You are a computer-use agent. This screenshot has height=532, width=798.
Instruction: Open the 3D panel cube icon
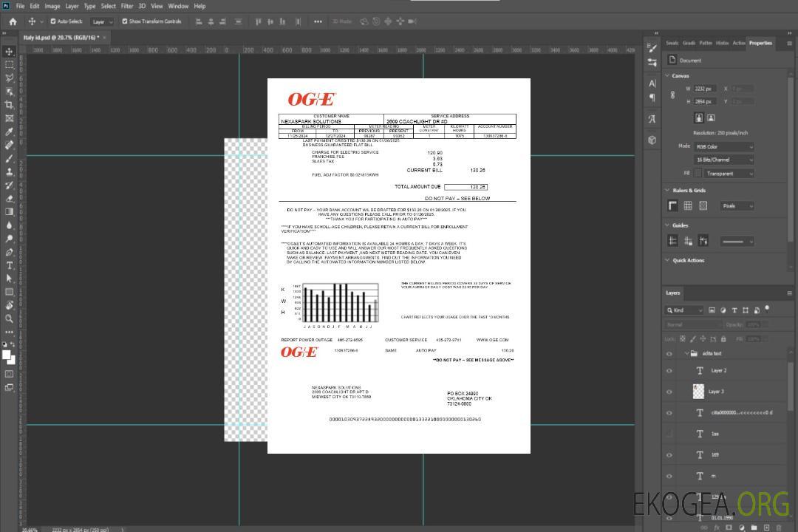pos(652,140)
